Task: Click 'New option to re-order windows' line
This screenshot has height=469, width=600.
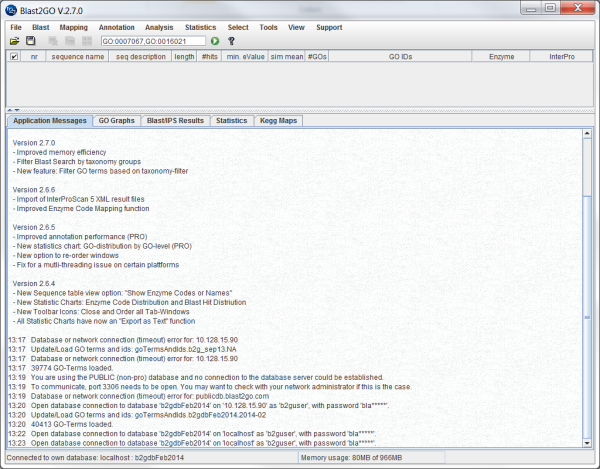Action: [x=65, y=256]
